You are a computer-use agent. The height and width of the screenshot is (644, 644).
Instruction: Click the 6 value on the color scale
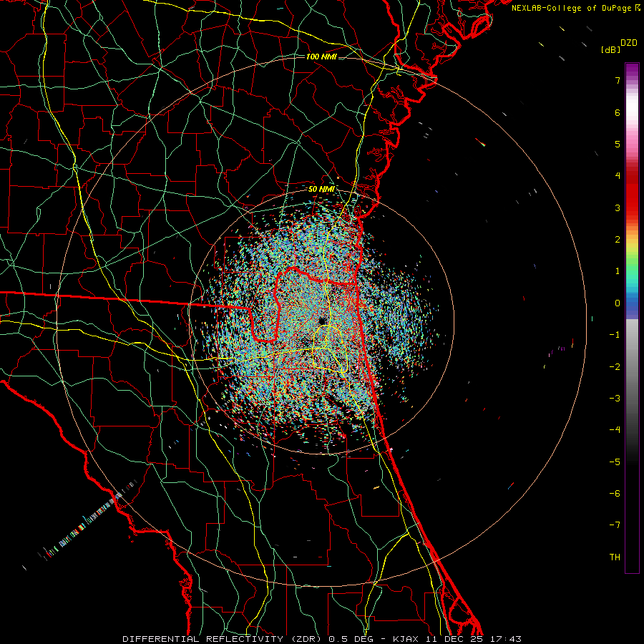[618, 112]
